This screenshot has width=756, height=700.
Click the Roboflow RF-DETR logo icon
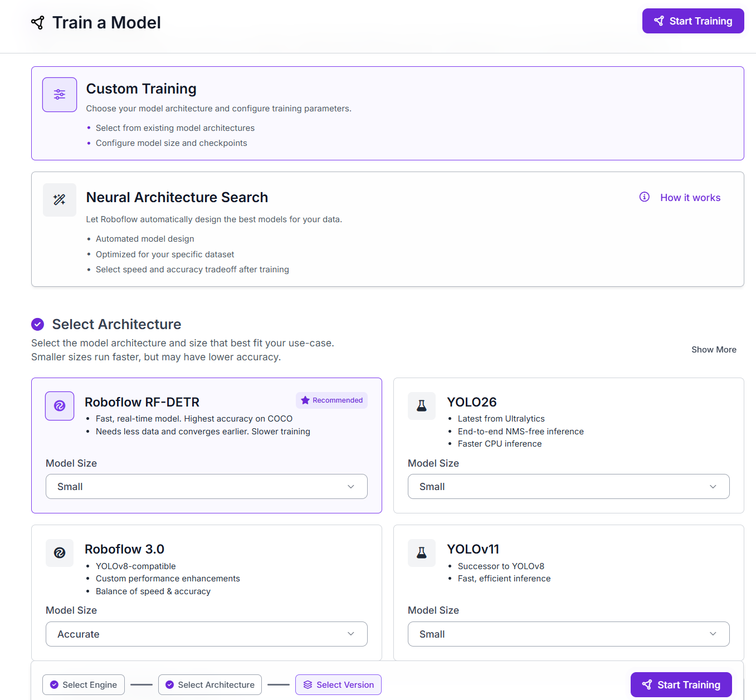[x=60, y=406]
